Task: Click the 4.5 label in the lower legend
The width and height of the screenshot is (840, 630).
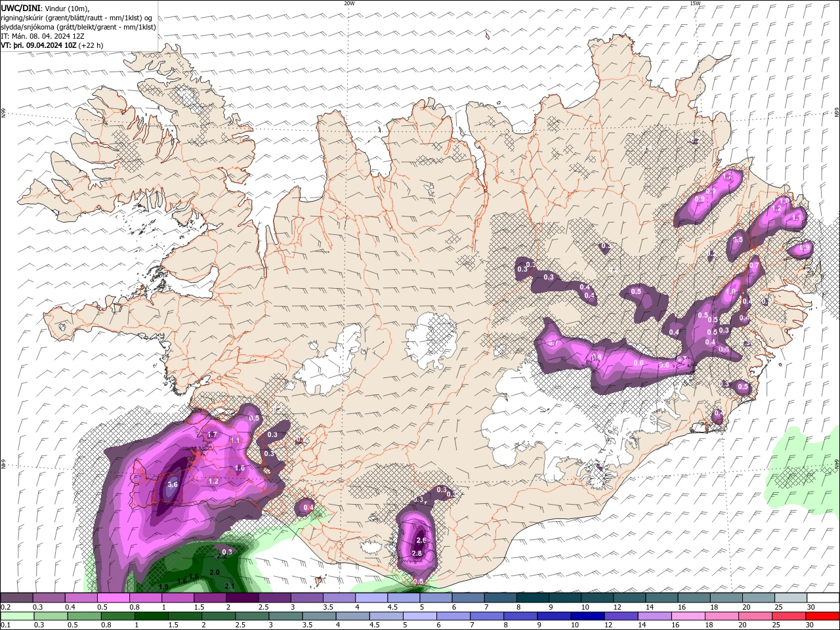Action: click(x=375, y=625)
